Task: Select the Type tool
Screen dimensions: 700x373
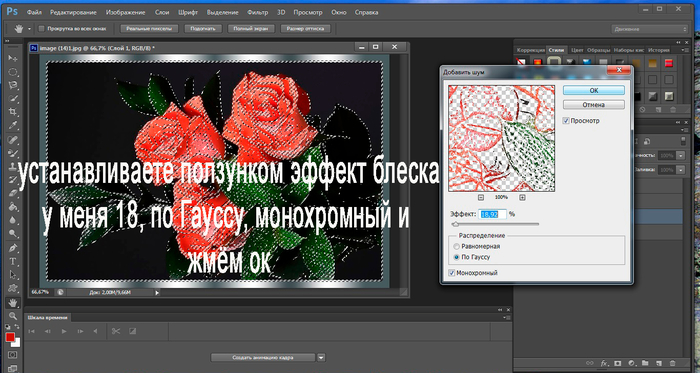Action: click(13, 261)
